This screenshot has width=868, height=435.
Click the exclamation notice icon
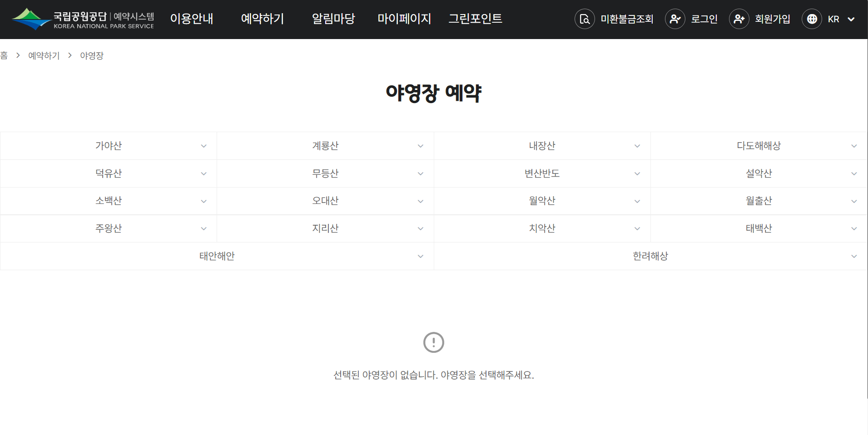pos(434,342)
